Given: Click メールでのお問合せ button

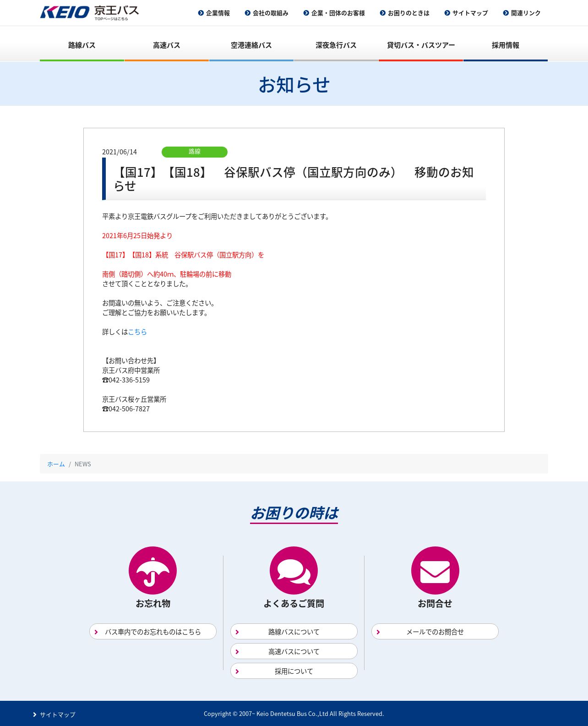Looking at the screenshot, I should pyautogui.click(x=435, y=632).
